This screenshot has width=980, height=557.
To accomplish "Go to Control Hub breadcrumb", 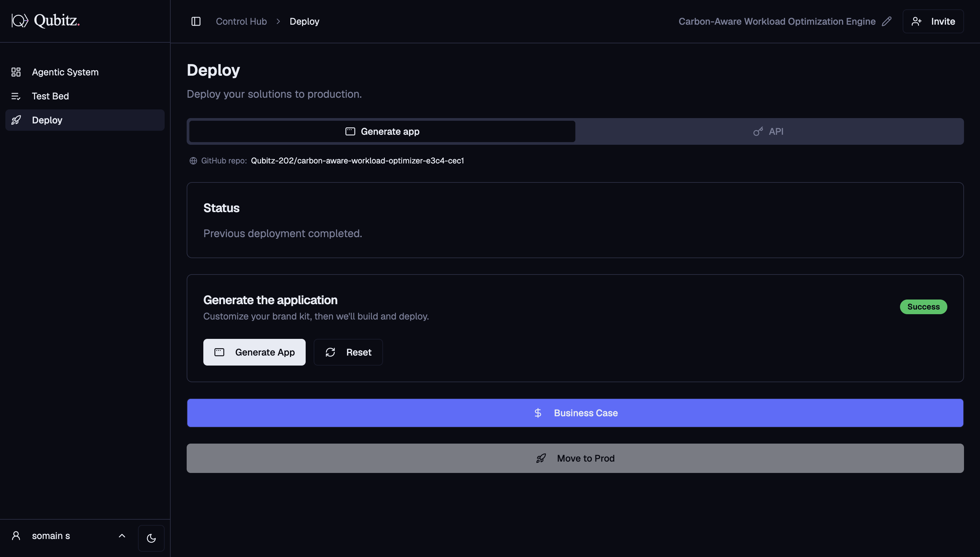I will click(x=241, y=21).
